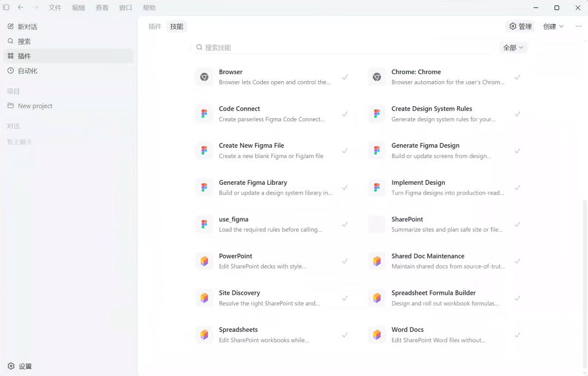588x376 pixels.
Task: Toggle the checkmark for SharePoint skill
Action: (x=517, y=224)
